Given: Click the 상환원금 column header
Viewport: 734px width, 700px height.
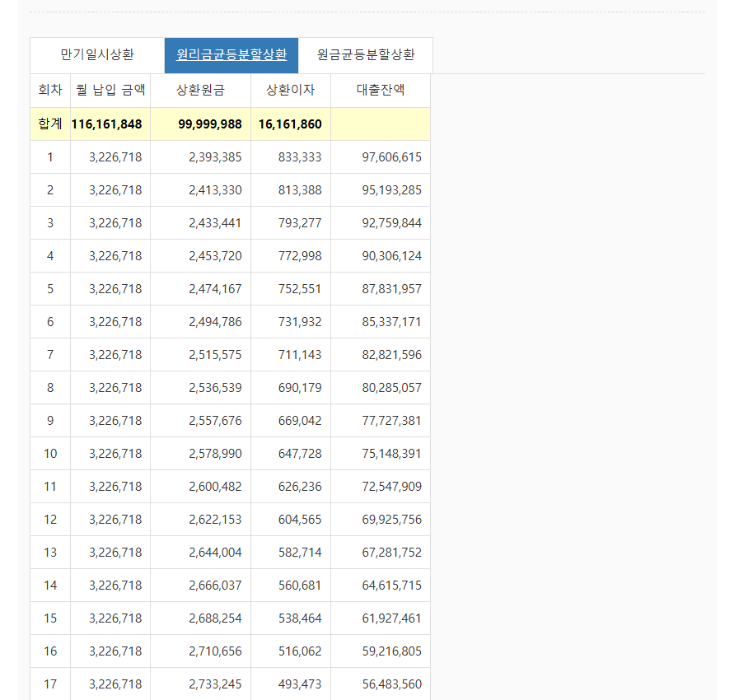Looking at the screenshot, I should [x=200, y=90].
